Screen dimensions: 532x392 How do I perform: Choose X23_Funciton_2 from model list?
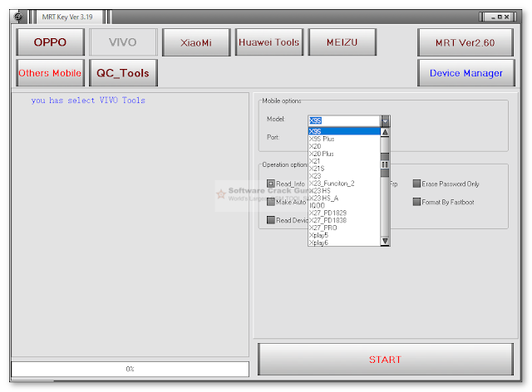344,184
